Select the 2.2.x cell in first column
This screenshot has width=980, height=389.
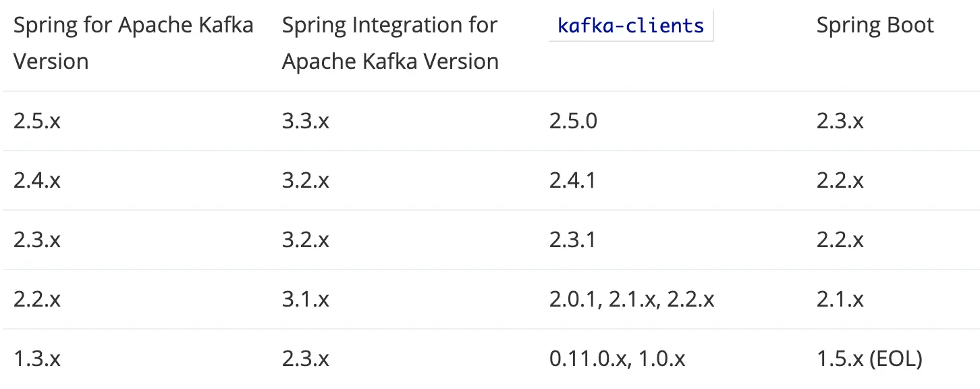37,300
